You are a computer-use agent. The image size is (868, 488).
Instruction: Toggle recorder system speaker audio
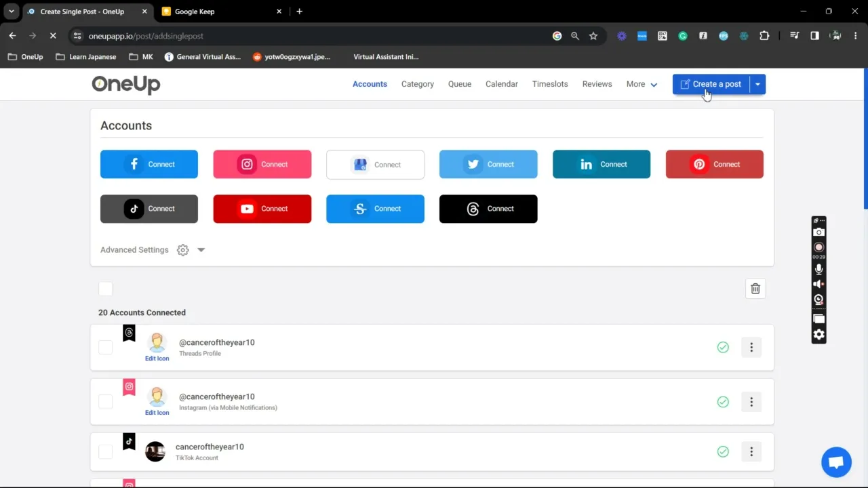point(818,284)
